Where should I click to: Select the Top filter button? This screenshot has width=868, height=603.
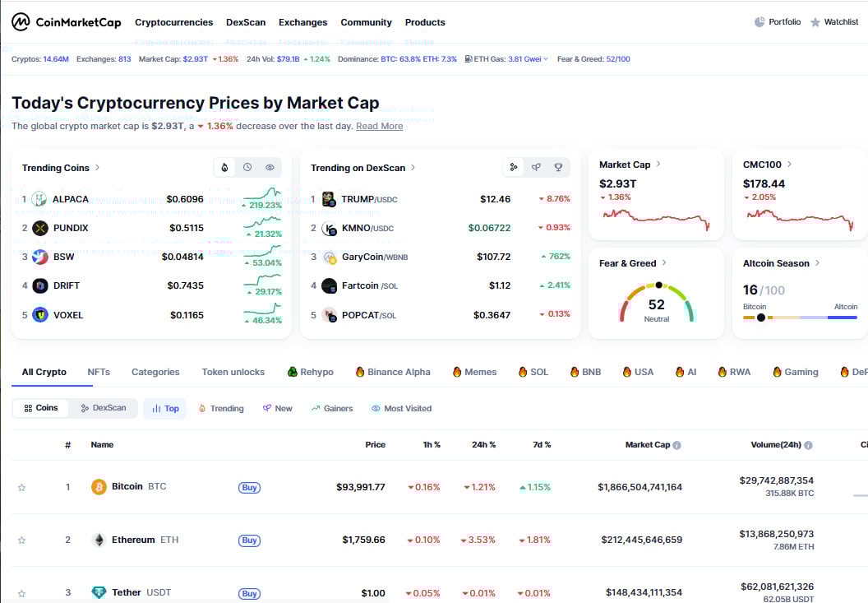click(165, 409)
